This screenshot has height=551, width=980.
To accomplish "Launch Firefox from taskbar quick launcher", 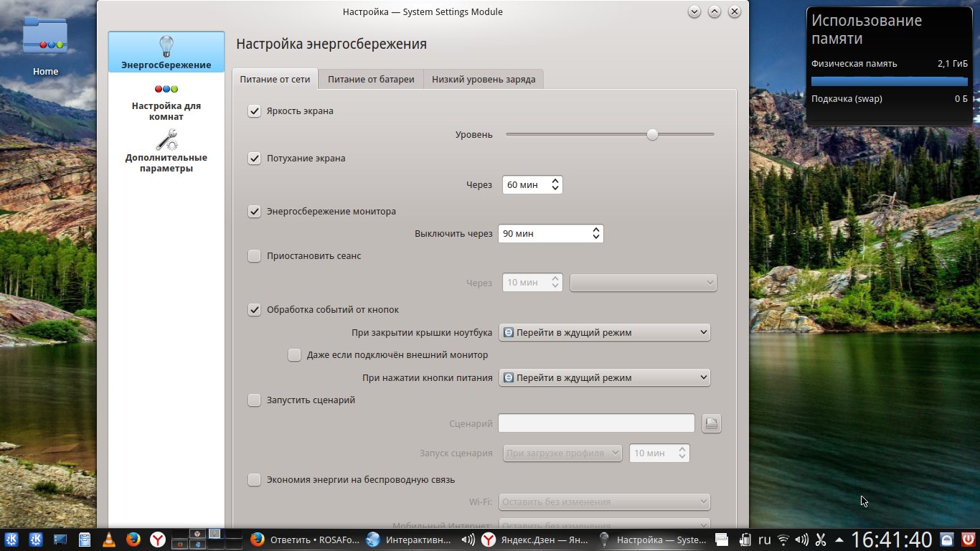I will (133, 540).
